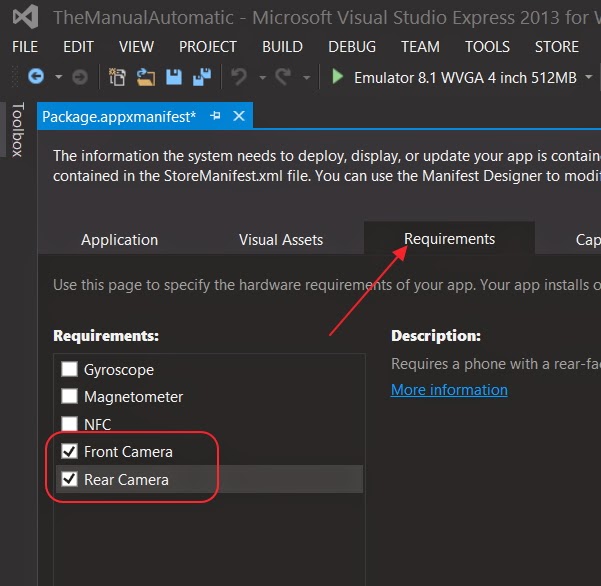Screen dimensions: 601x586
Task: Open the TOOLS menu
Action: [488, 47]
